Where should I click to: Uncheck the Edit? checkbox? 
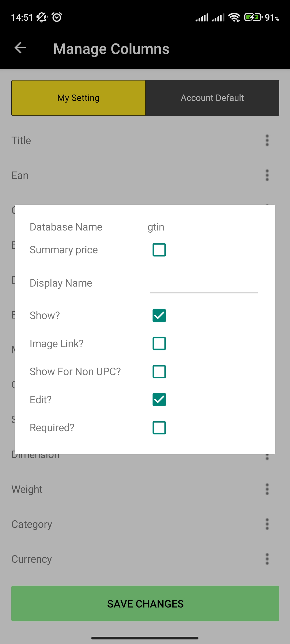pos(159,400)
